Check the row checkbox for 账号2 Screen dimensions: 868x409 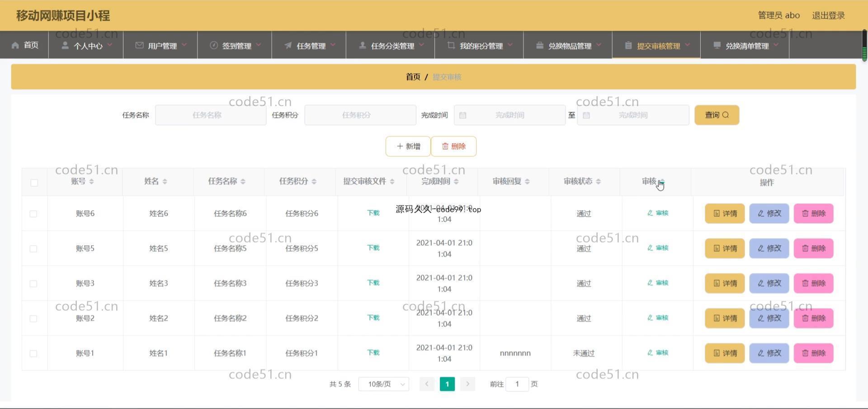click(x=33, y=319)
